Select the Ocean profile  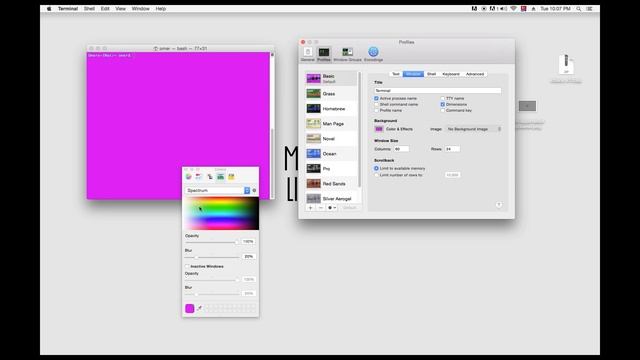331,154
